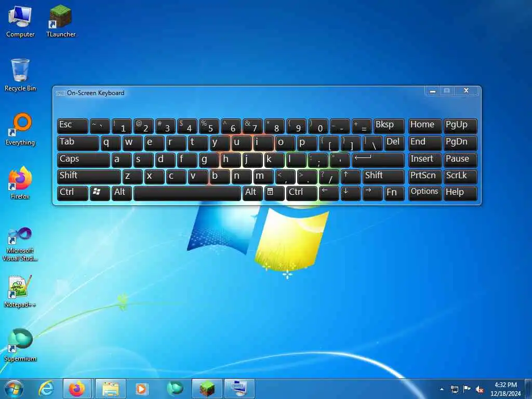
Task: Click the Bksp key
Action: [x=389, y=126]
